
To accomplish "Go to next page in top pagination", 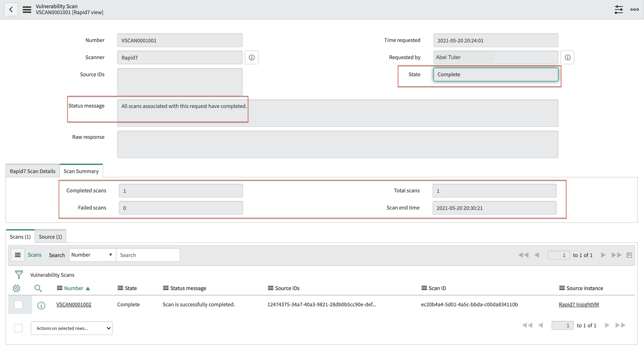I will (603, 255).
